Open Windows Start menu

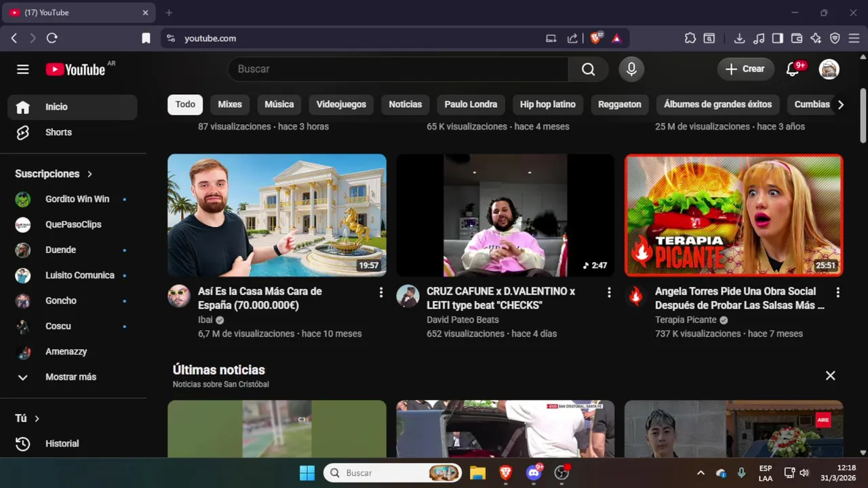coord(307,473)
